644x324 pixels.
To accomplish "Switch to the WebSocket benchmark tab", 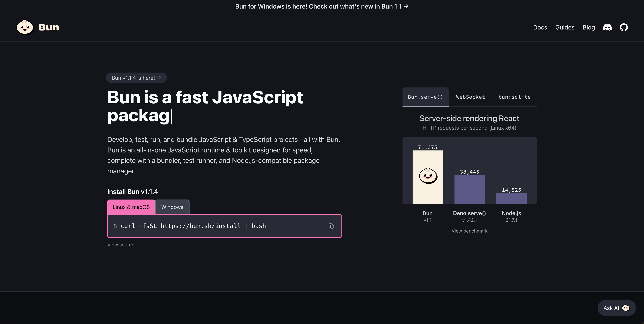I will 470,97.
